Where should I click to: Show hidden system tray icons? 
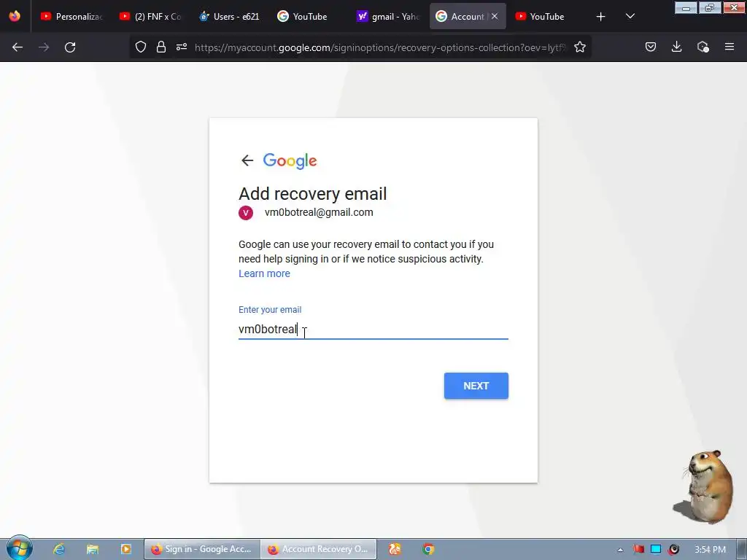[x=620, y=550]
